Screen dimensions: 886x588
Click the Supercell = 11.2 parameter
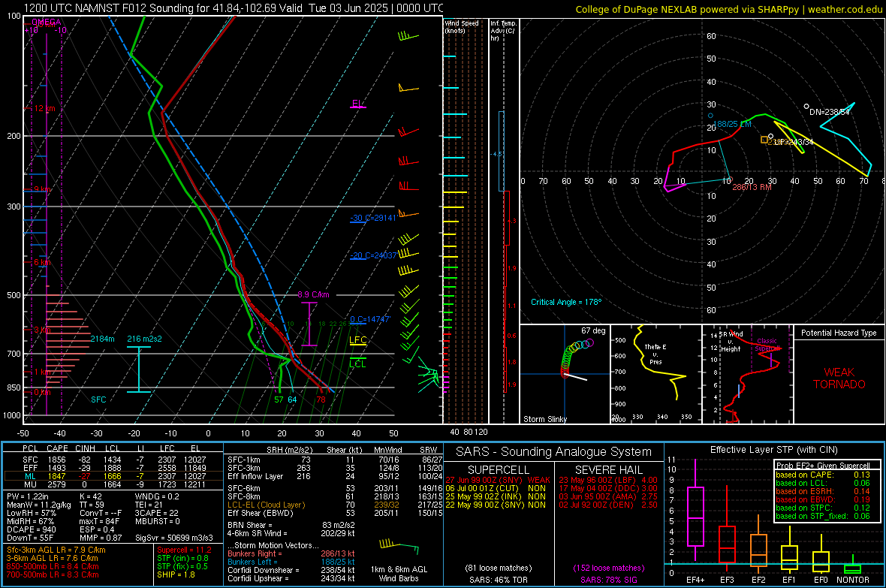[184, 550]
